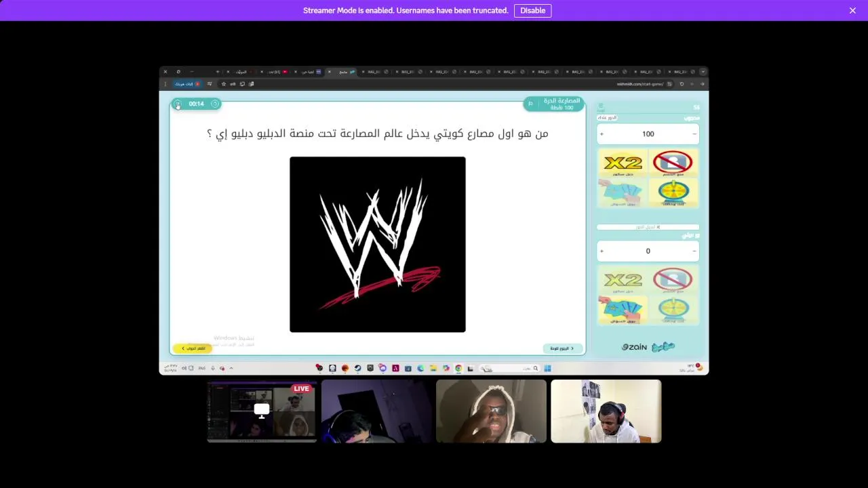This screenshot has width=868, height=488.
Task: Open a new browser tab with plus
Action: click(x=218, y=72)
